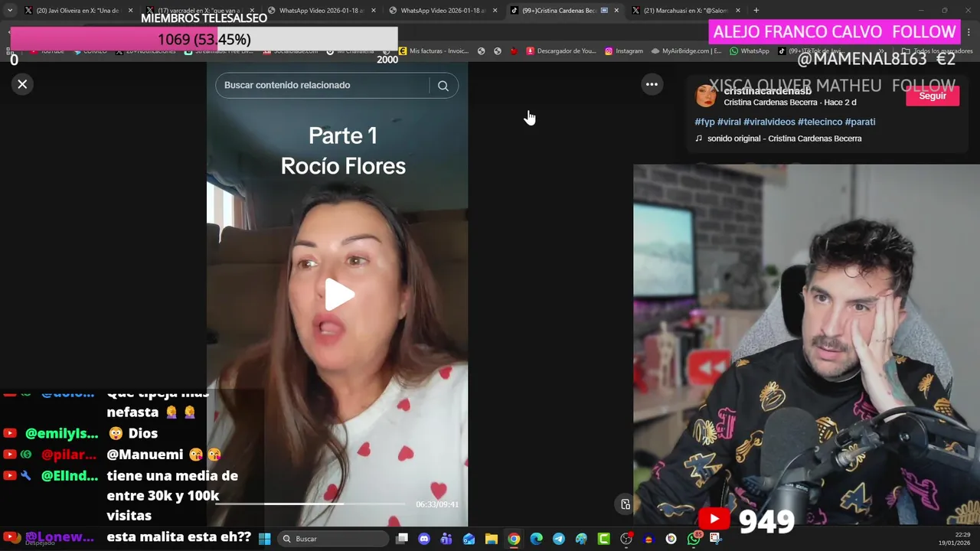Open Microsoft Edge from taskbar
Viewport: 980px width, 551px height.
pyautogui.click(x=536, y=539)
